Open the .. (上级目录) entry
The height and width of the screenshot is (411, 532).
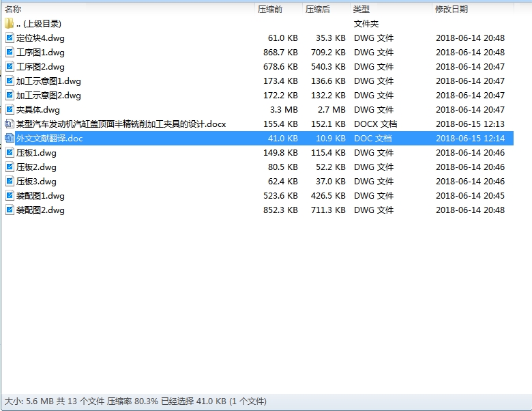(x=39, y=24)
